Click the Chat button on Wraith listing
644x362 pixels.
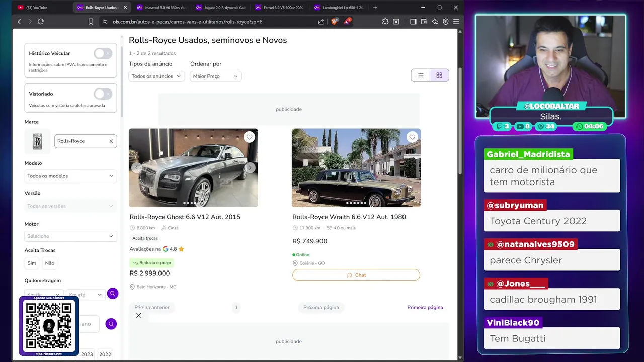click(x=356, y=275)
